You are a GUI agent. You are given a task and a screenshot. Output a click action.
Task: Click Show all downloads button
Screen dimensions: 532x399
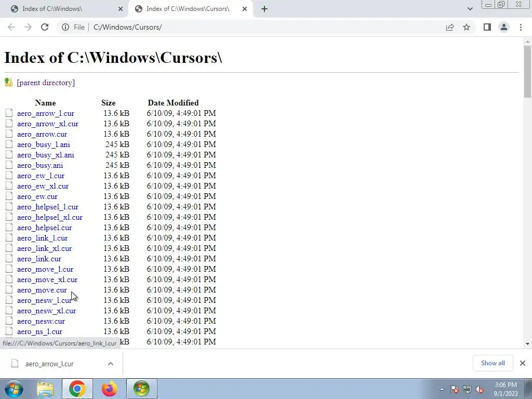[x=493, y=363]
